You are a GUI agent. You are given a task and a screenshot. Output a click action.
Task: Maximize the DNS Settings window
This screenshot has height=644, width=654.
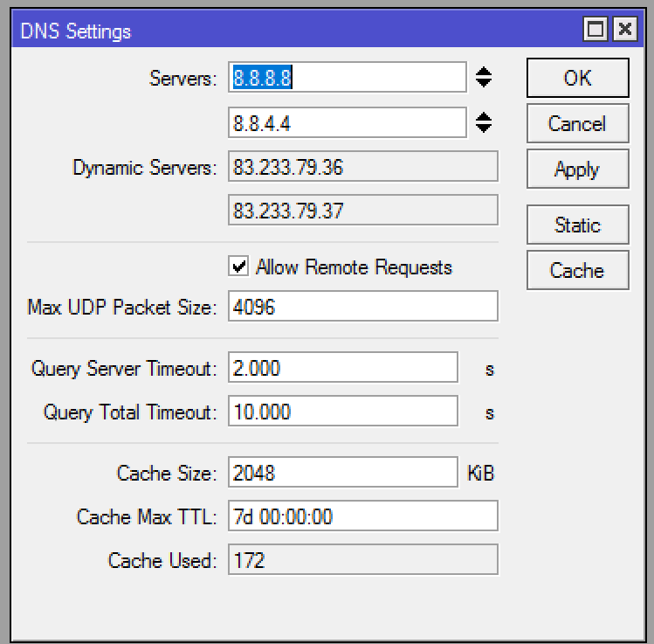pyautogui.click(x=595, y=29)
